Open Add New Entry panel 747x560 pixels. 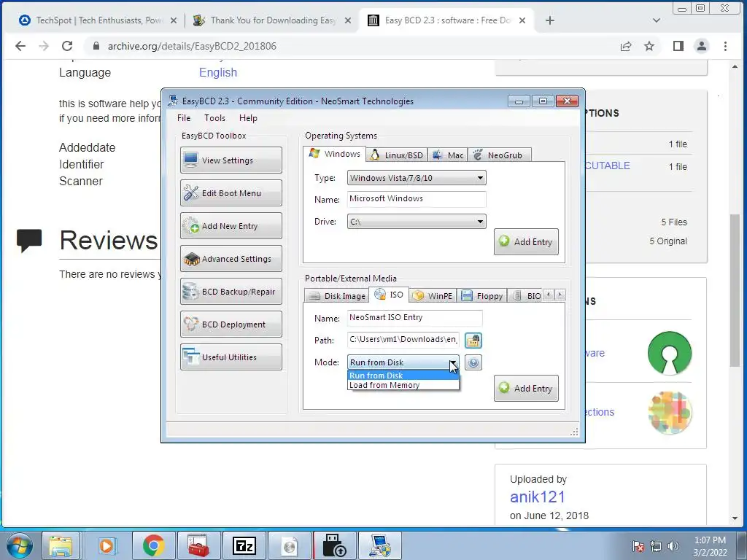(x=231, y=226)
